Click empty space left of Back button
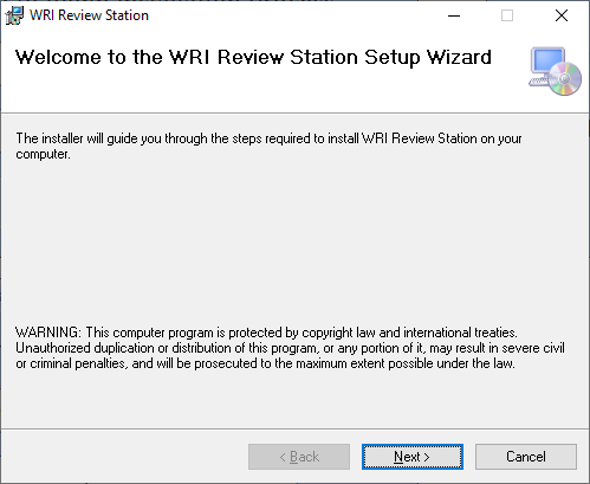 pyautogui.click(x=124, y=457)
